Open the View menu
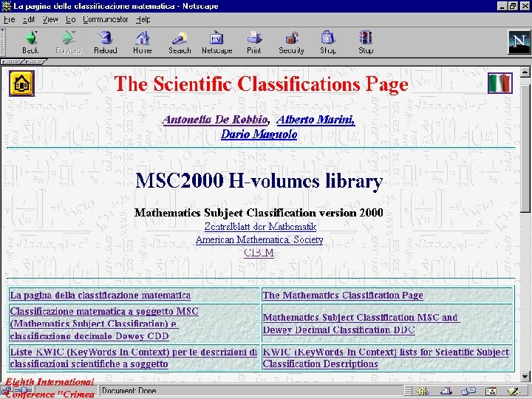532x399 pixels. pyautogui.click(x=50, y=20)
